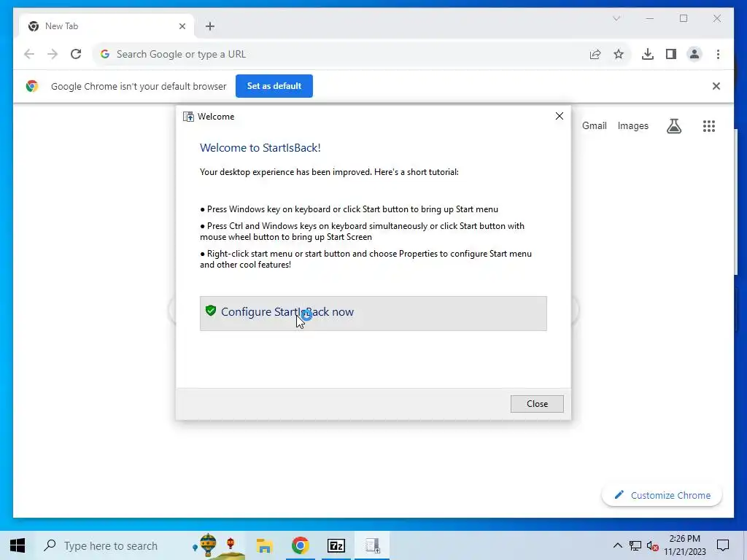This screenshot has height=560, width=747.
Task: Go back in Chrome
Action: point(29,54)
